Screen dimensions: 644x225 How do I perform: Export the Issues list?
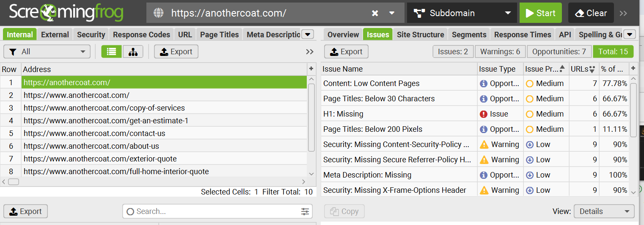[346, 52]
